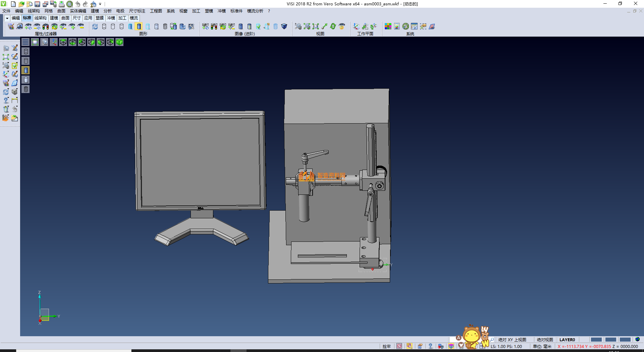Toggle the highlighted shaded cylinder display mode
This screenshot has height=352, width=644.
(139, 27)
